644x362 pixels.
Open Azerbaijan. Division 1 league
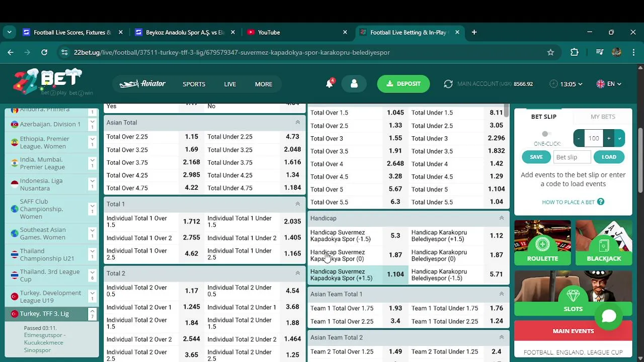(x=50, y=124)
